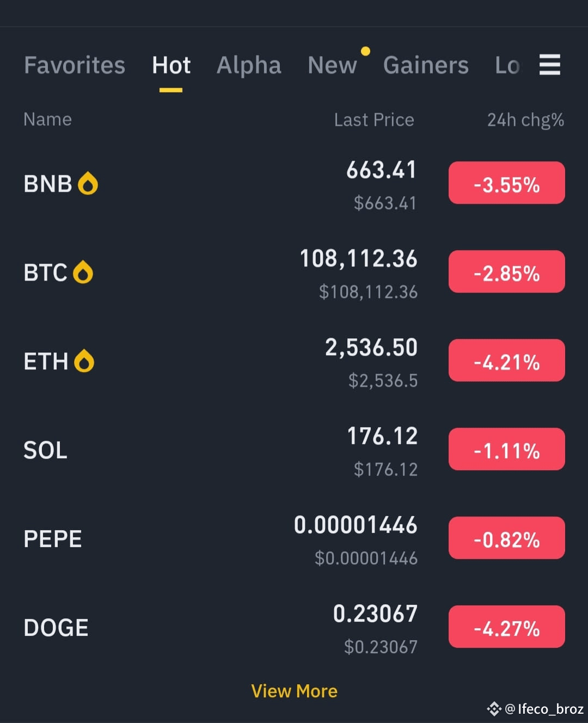Screen dimensions: 588x723
Task: Toggle BNB's -3.55% change badge
Action: tap(506, 183)
